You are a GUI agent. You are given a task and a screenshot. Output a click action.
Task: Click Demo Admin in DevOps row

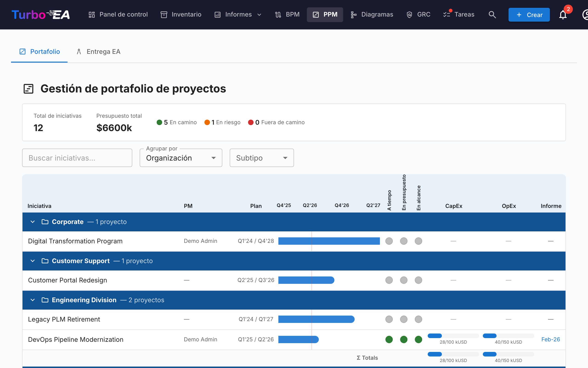coord(201,339)
